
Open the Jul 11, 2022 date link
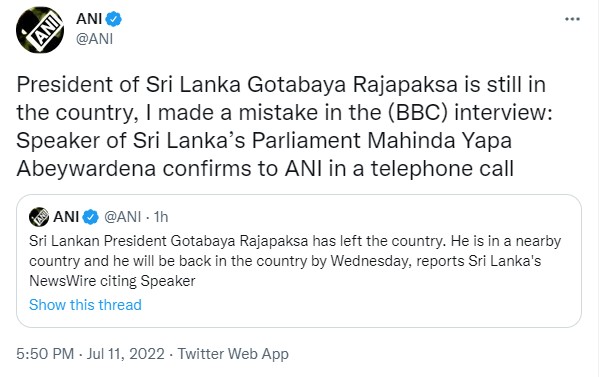126,354
